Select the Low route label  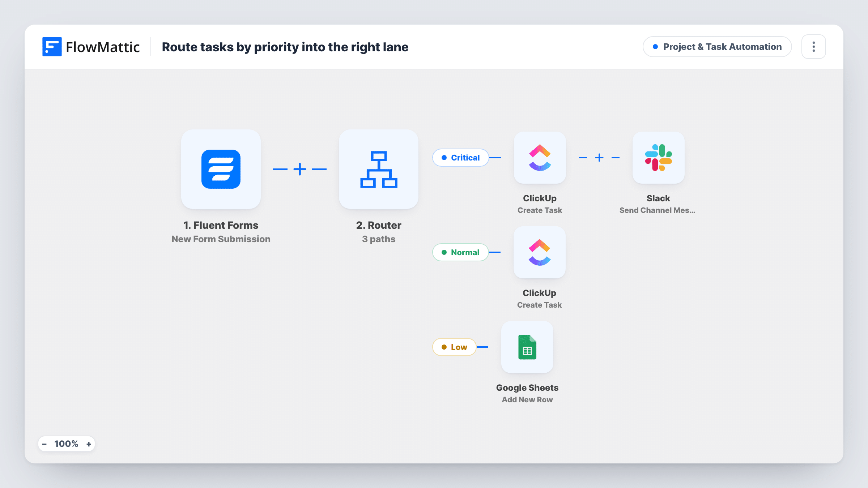pos(454,347)
